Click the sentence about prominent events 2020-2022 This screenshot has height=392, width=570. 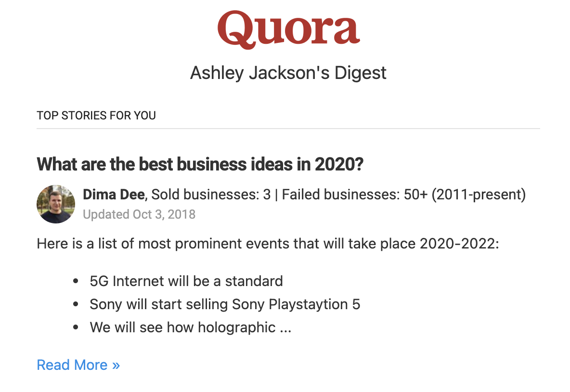pos(268,244)
